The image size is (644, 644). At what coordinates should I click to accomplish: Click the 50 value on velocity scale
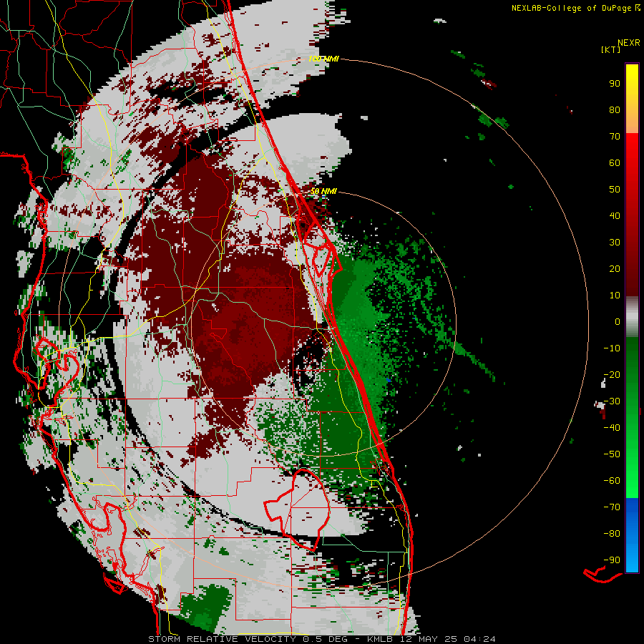click(615, 190)
